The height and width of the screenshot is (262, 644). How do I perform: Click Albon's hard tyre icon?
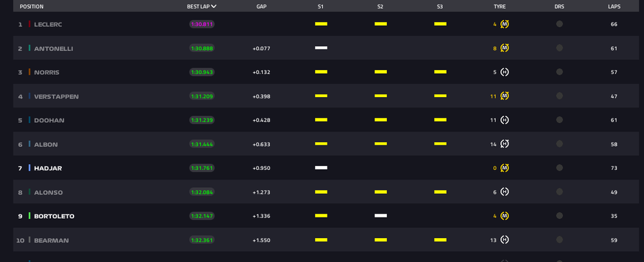point(505,144)
